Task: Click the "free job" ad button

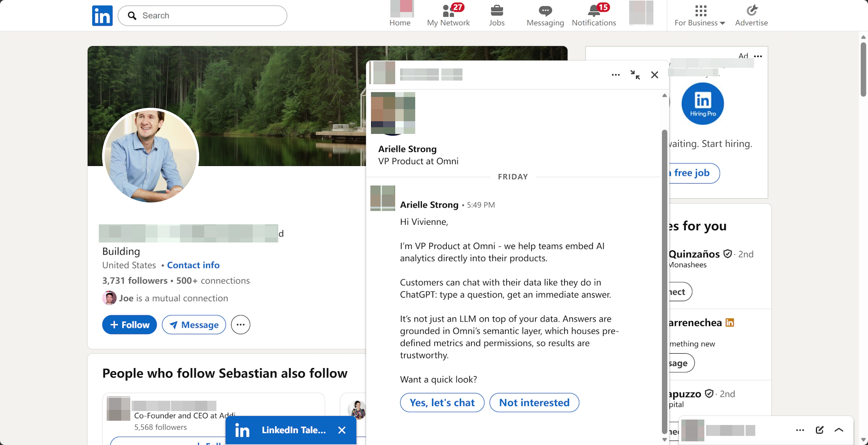Action: pyautogui.click(x=694, y=173)
